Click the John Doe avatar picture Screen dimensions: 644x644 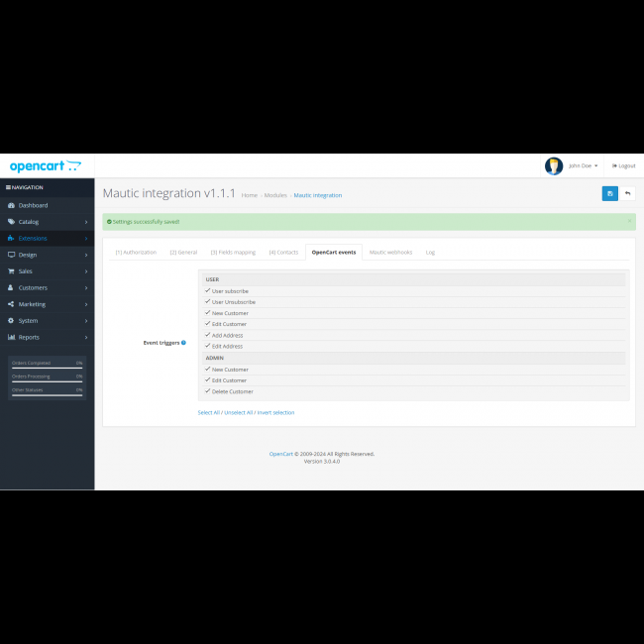click(554, 165)
